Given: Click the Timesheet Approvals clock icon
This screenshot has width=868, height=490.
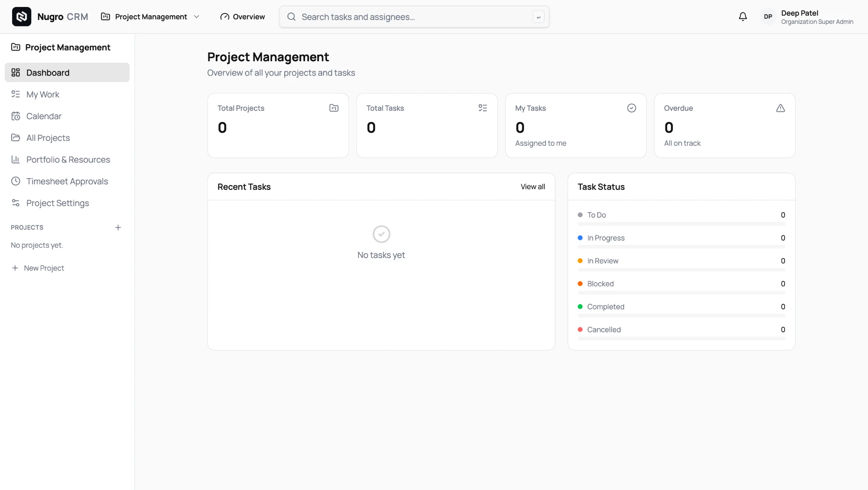Looking at the screenshot, I should point(16,181).
